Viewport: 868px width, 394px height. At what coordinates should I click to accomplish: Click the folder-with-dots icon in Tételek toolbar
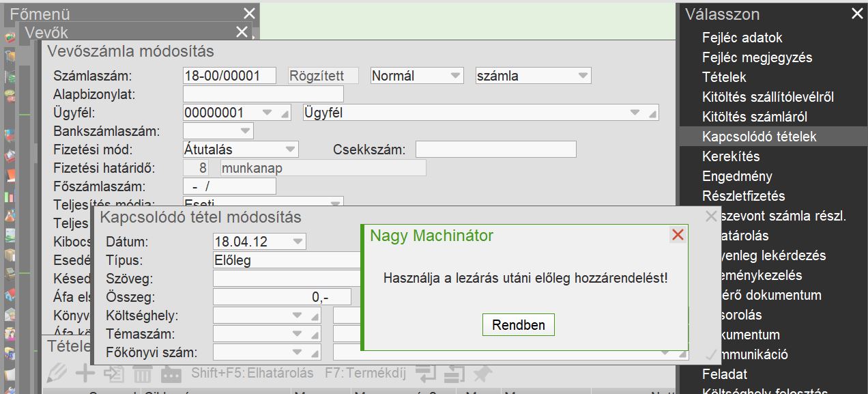(x=171, y=374)
